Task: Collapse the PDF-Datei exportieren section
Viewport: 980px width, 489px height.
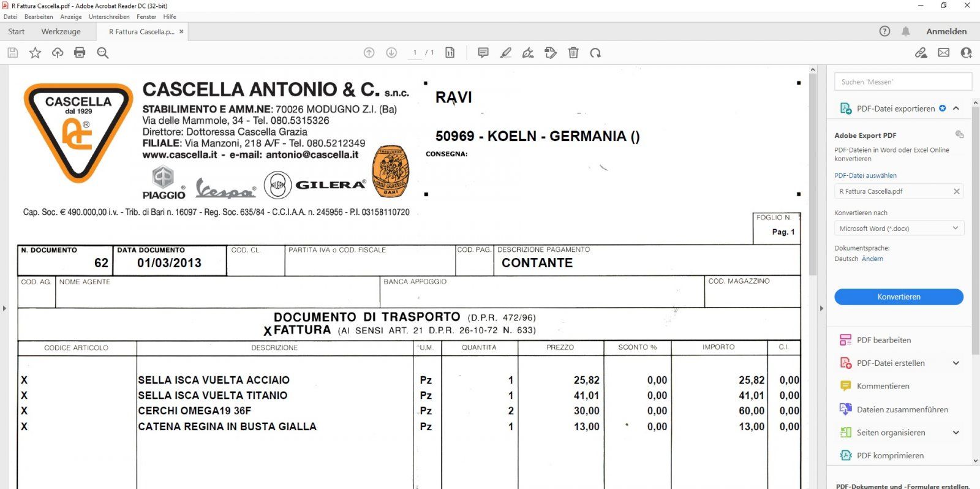Action: coord(956,108)
